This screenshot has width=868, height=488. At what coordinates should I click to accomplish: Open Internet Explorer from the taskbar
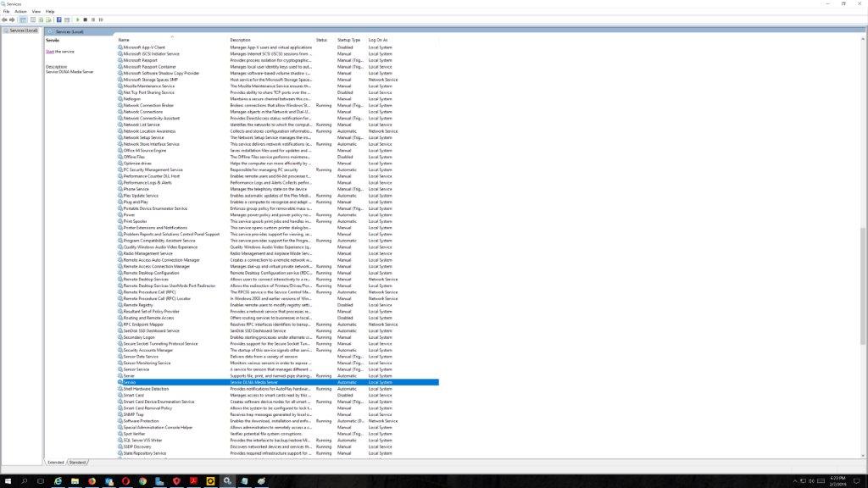(x=58, y=481)
